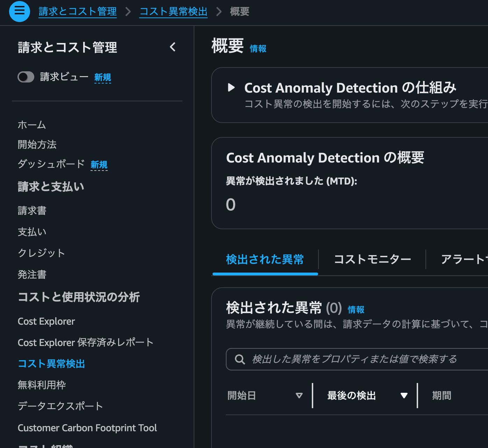Switch to the コストモニター tab
The height and width of the screenshot is (448, 488).
tap(373, 259)
